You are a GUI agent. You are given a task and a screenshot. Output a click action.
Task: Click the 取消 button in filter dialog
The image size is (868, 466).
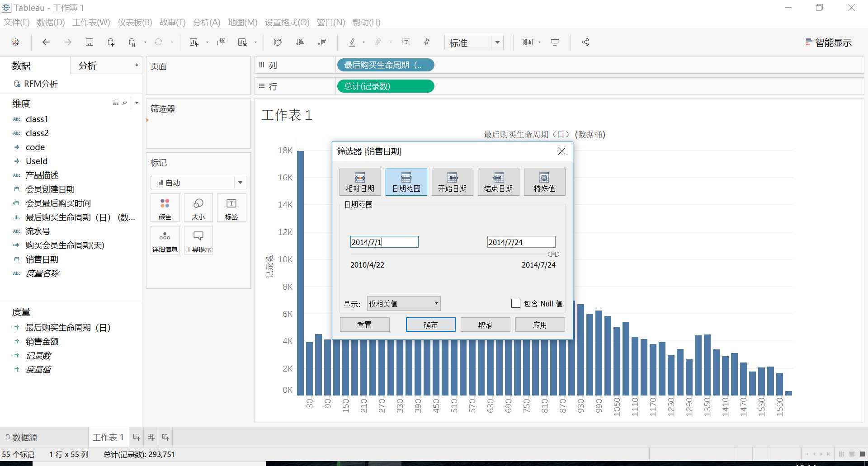(485, 325)
